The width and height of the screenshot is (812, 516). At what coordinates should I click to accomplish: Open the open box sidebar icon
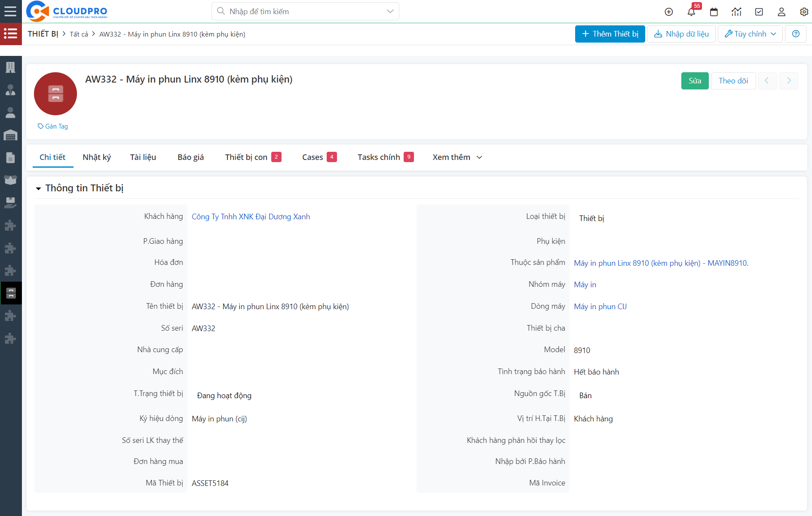10,180
